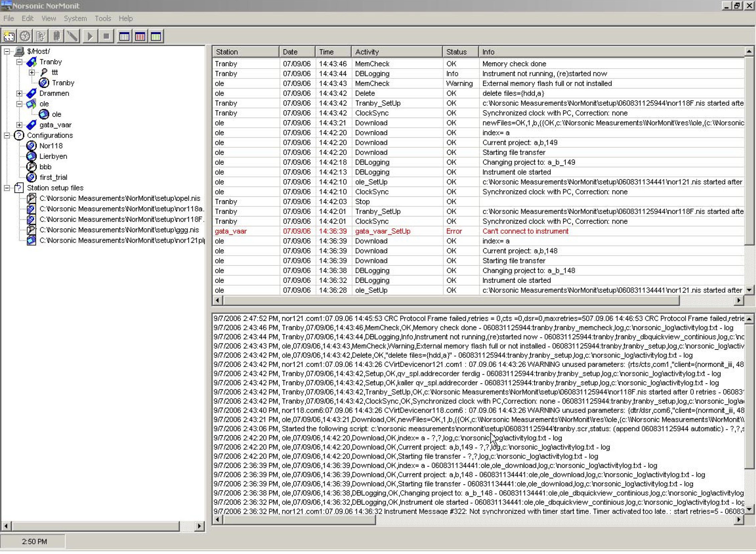Expand the gata_vaar station node
The width and height of the screenshot is (756, 554).
click(x=19, y=125)
